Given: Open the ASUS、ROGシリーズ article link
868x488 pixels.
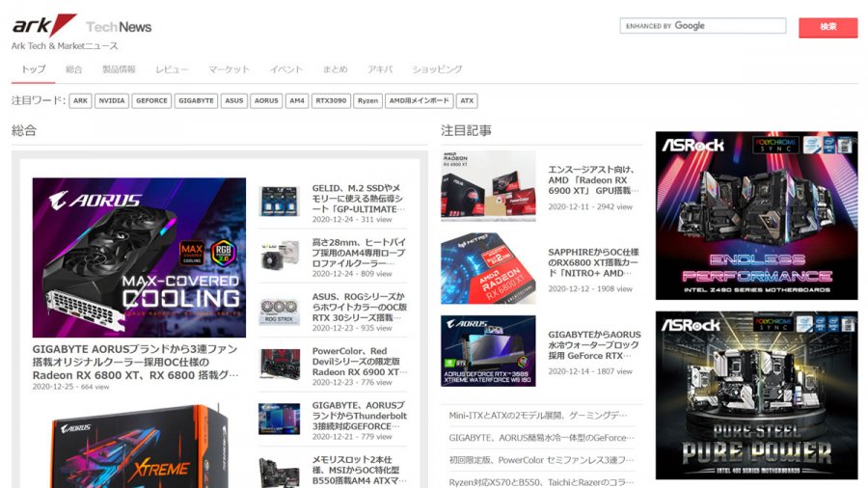Looking at the screenshot, I should pos(360,307).
